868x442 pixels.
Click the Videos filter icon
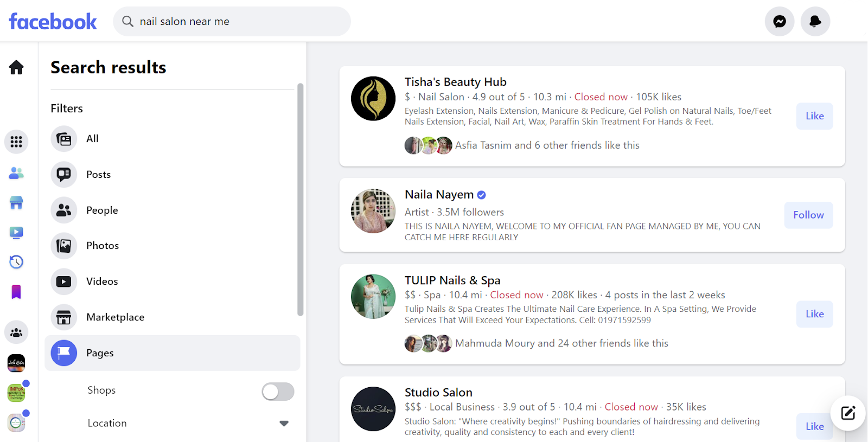coord(64,281)
